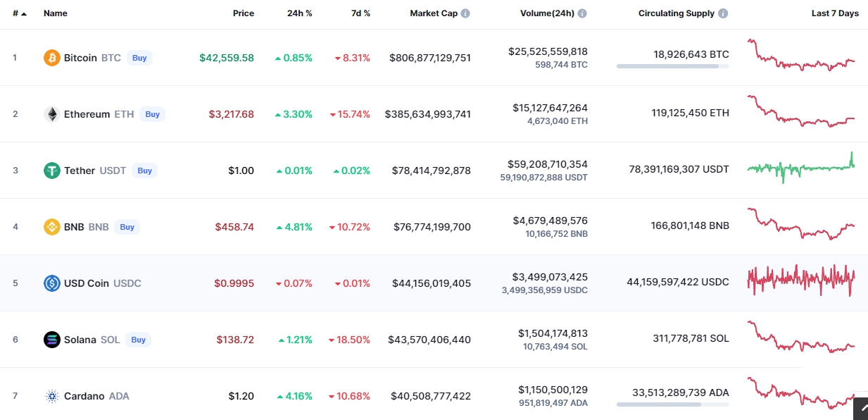Click the Buy button beside Solana
Viewport: 868px width, 420px height.
138,340
